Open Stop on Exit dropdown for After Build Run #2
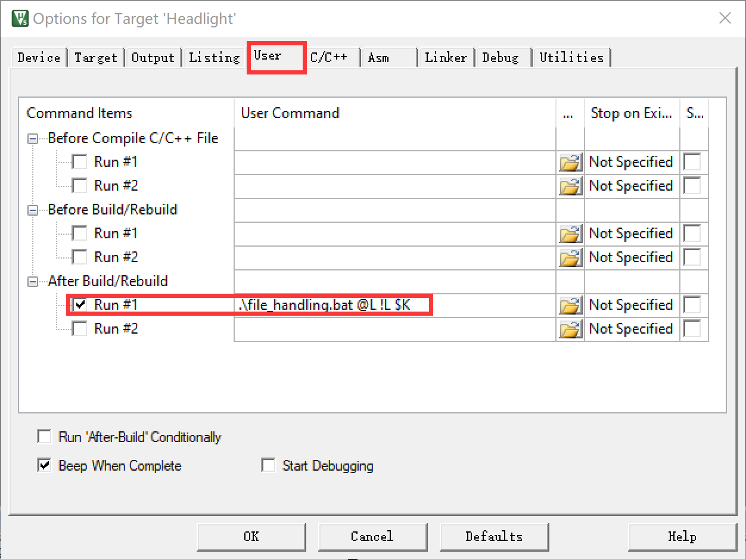Viewport: 746px width, 560px height. (x=632, y=329)
